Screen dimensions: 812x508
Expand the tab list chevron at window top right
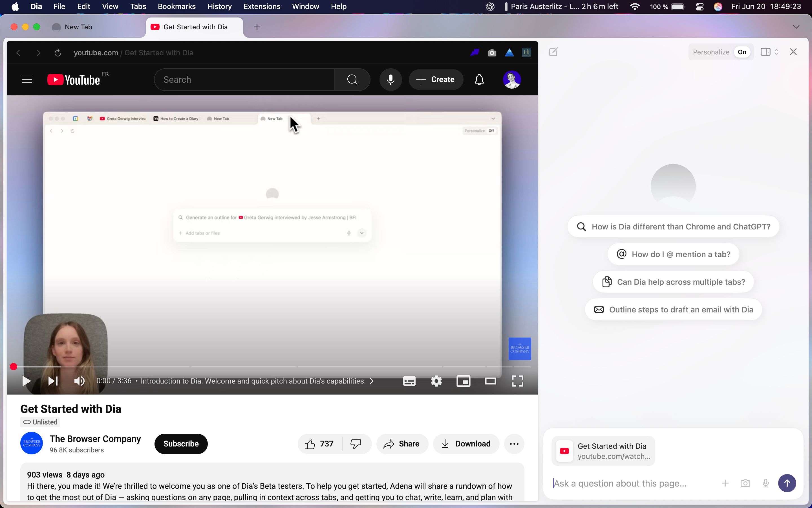tap(796, 27)
